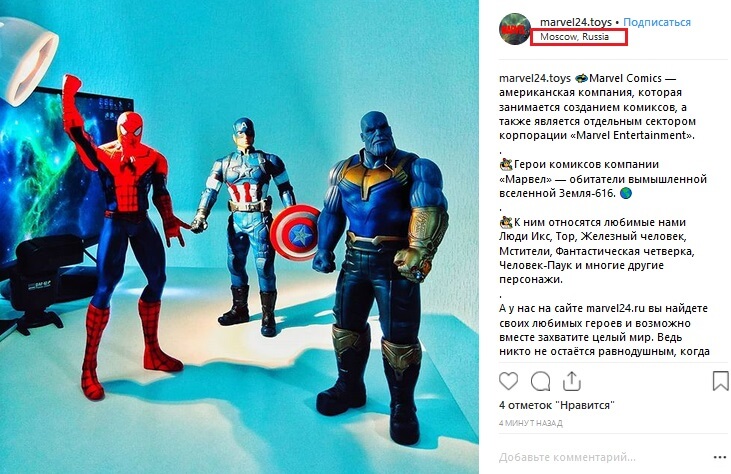Viewport: 731px width, 474px height.
Task: Click Captain America's shield in the photo
Action: tap(295, 232)
